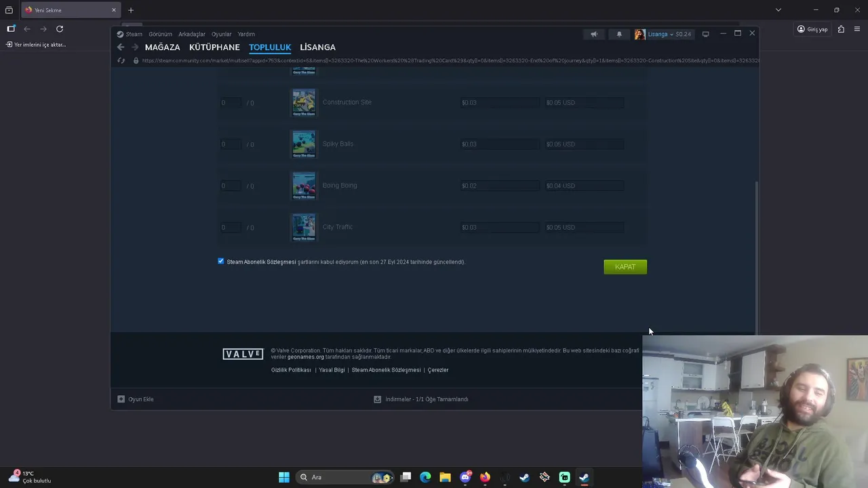868x488 pixels.
Task: Go back with Steam's back arrow
Action: [x=121, y=47]
